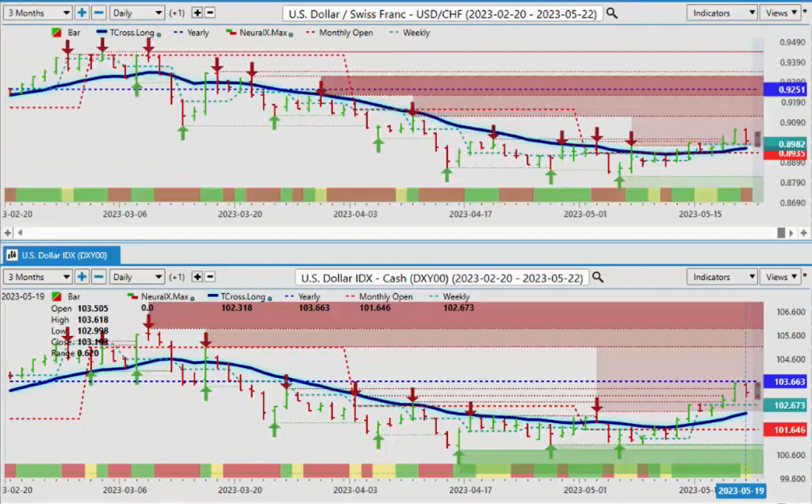
Task: Open the 3 Months range dropdown in DXY00 chart
Action: (x=38, y=277)
